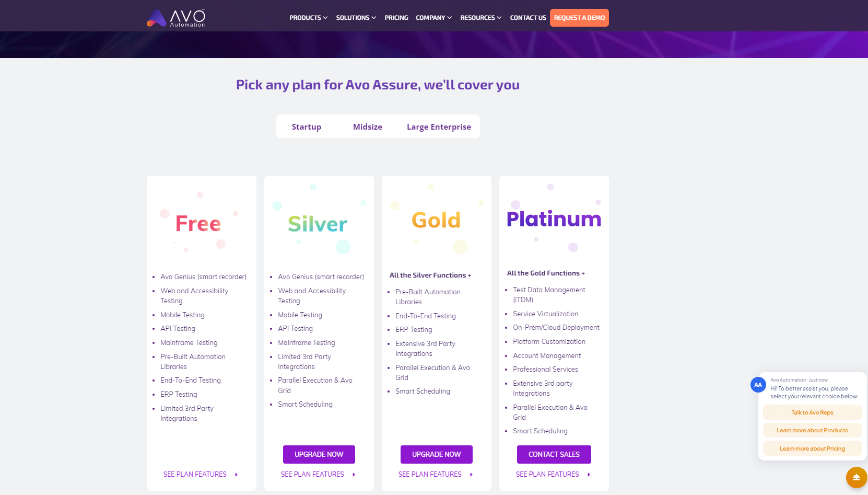Click Upgrade Now under Silver plan

pos(319,454)
